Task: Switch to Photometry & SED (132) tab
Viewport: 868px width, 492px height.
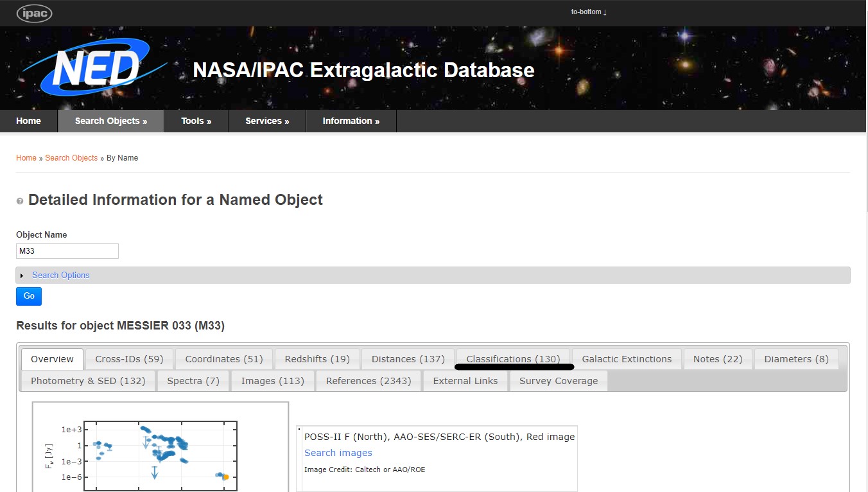Action: [x=88, y=381]
